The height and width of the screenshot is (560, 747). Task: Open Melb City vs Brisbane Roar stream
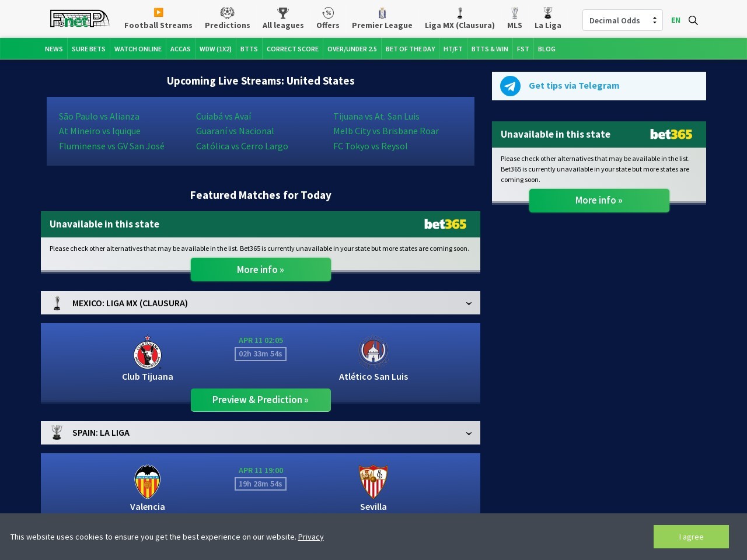click(386, 131)
